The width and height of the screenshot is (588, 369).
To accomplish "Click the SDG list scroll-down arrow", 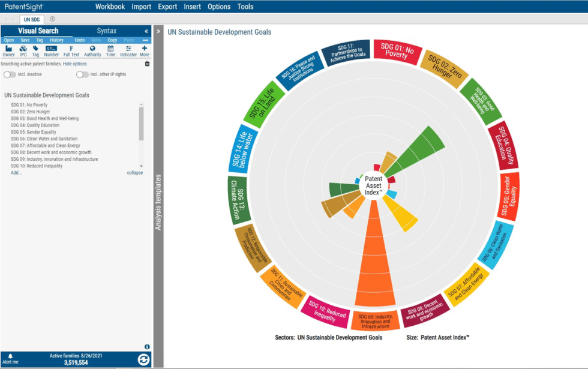I will [142, 166].
